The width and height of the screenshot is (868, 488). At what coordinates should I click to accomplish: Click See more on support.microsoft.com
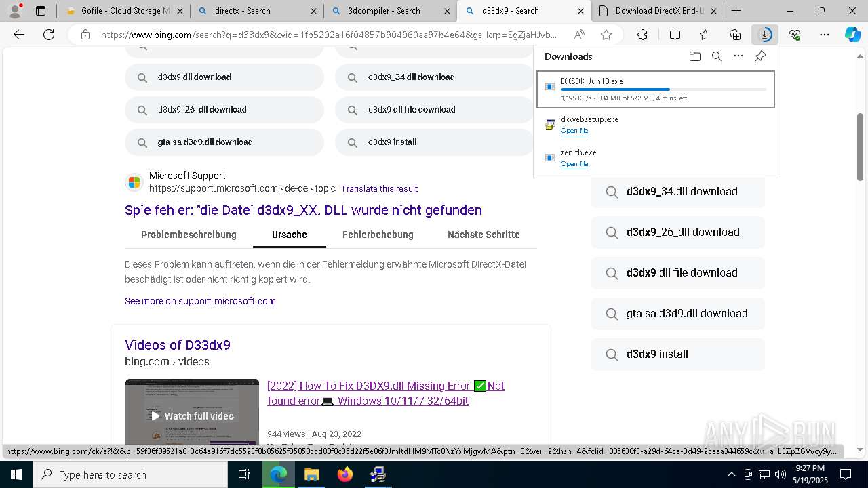point(200,301)
